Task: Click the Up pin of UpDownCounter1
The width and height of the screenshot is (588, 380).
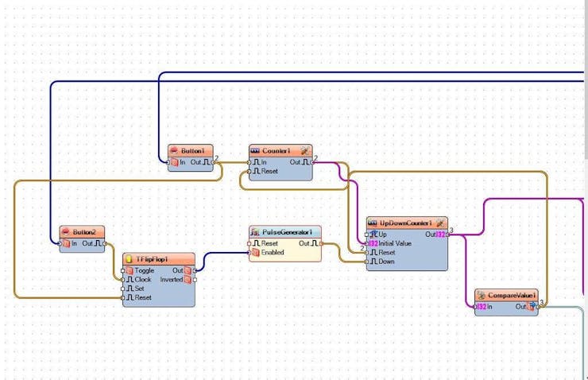Action: point(367,235)
